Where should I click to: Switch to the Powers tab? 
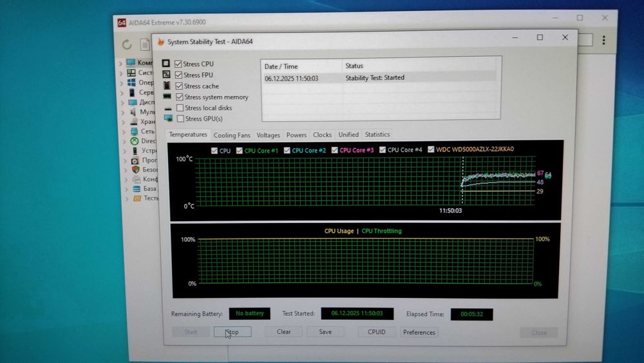(296, 135)
